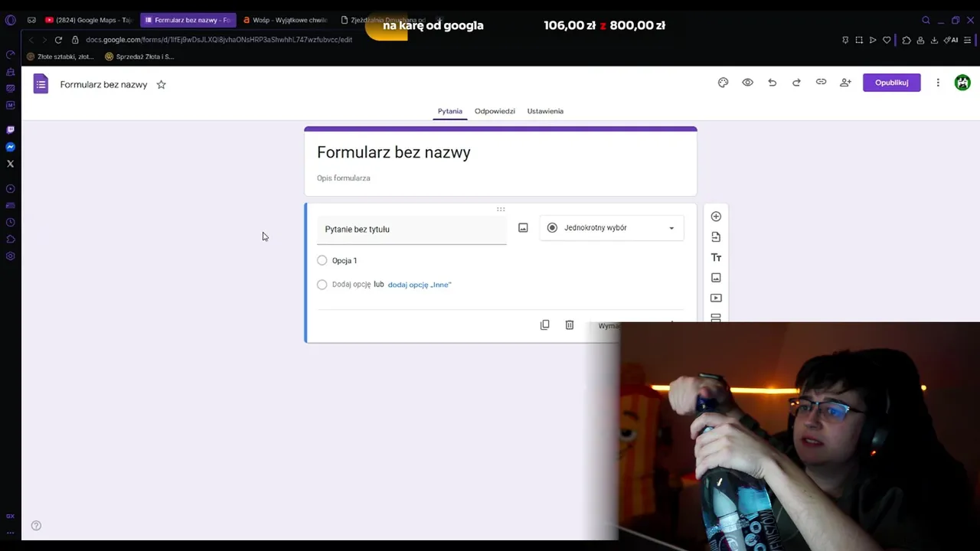The width and height of the screenshot is (980, 551).
Task: Add collaborators with the person-plus icon
Action: (845, 83)
